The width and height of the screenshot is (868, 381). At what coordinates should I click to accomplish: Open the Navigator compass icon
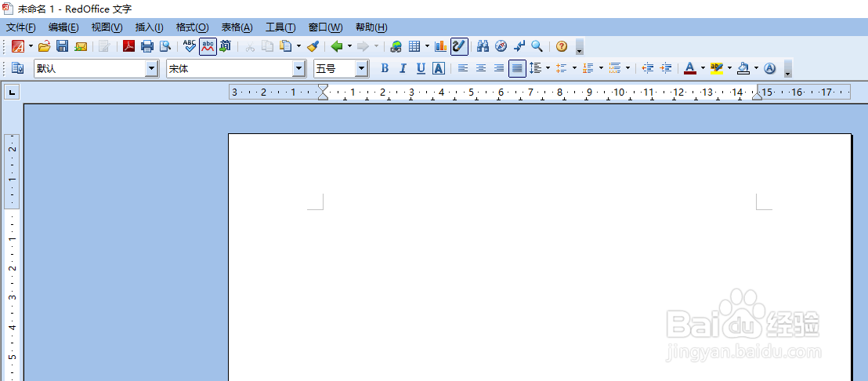pos(501,46)
